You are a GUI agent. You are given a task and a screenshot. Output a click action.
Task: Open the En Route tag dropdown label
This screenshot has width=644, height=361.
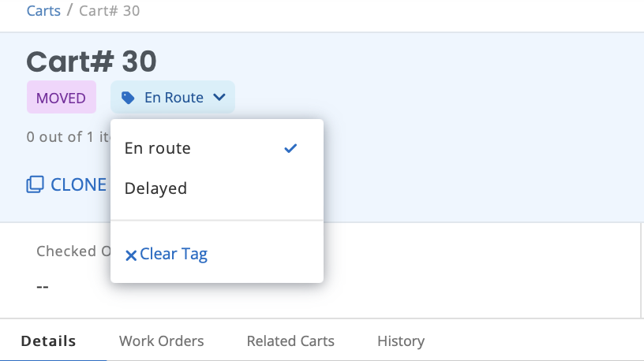[174, 98]
